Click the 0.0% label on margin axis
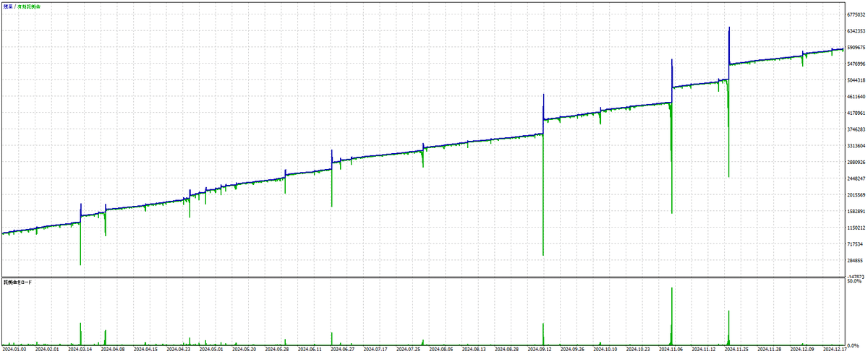This screenshot has height=354, width=868. [x=854, y=345]
